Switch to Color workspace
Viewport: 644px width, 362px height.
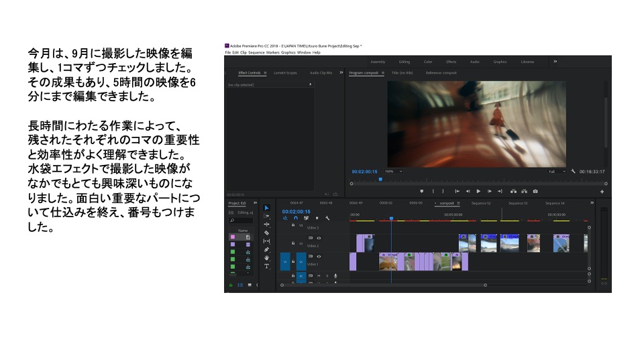click(x=428, y=62)
